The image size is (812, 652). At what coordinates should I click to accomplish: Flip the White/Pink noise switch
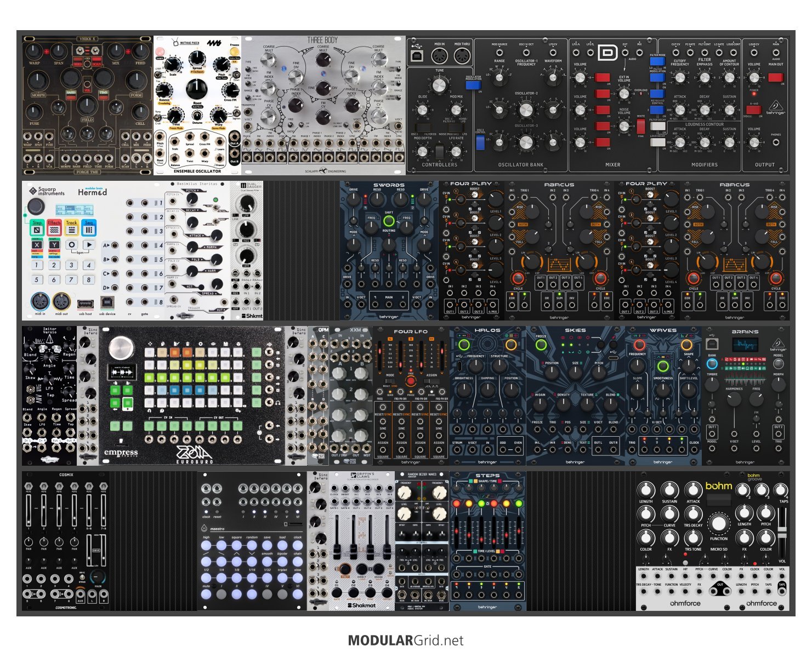tap(641, 126)
